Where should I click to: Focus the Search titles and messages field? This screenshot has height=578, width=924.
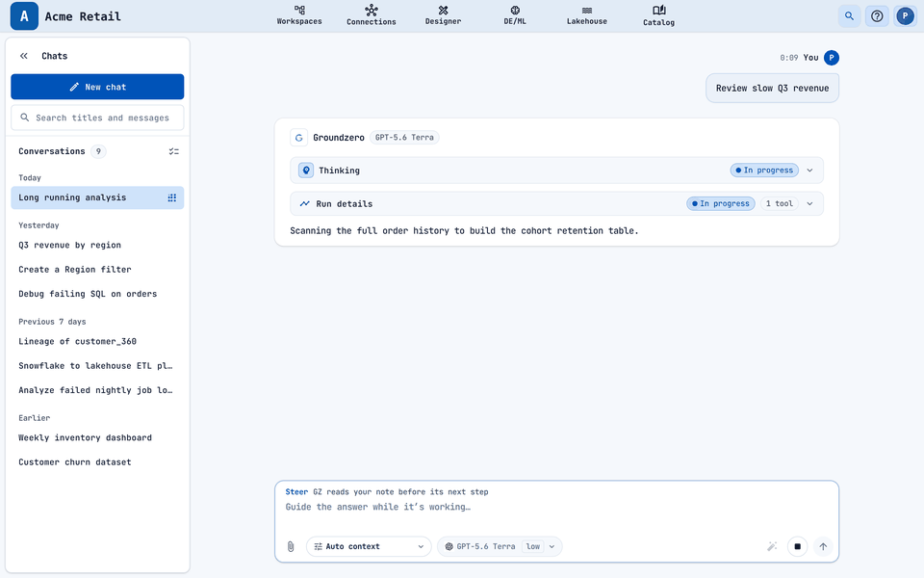coord(97,118)
